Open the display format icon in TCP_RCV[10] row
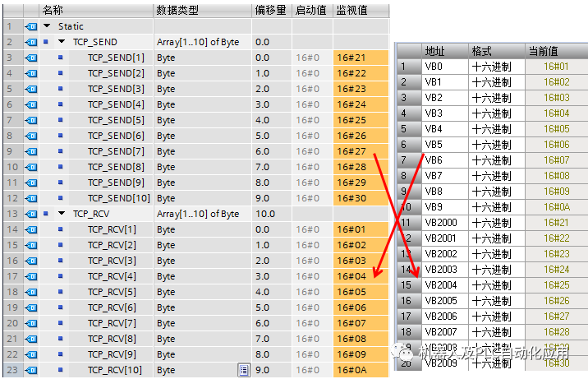 [244, 371]
